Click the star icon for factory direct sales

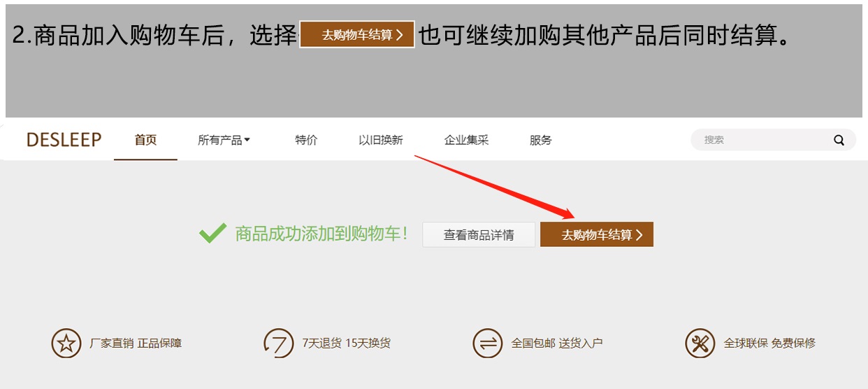tap(66, 344)
